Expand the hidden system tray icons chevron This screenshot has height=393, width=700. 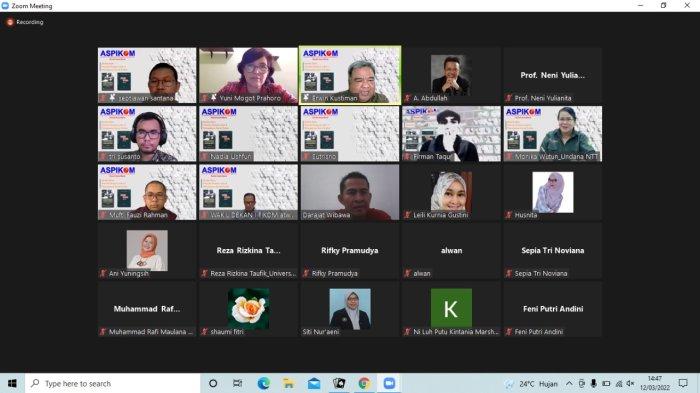pyautogui.click(x=569, y=383)
